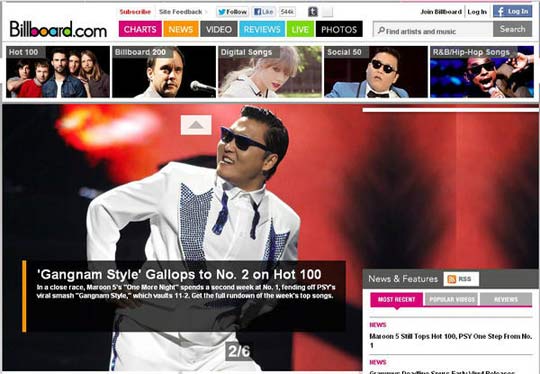Screen dimensions: 540x374
Task: Open the Tumblr icon link
Action: coord(313,12)
